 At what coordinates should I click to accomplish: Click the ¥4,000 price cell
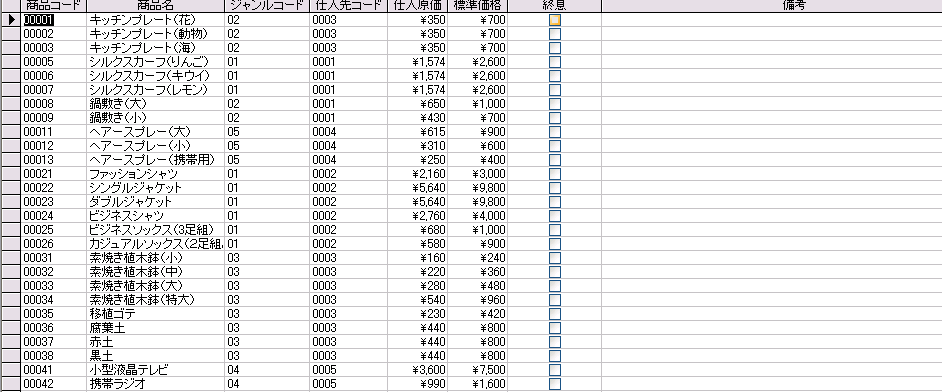pyautogui.click(x=477, y=216)
